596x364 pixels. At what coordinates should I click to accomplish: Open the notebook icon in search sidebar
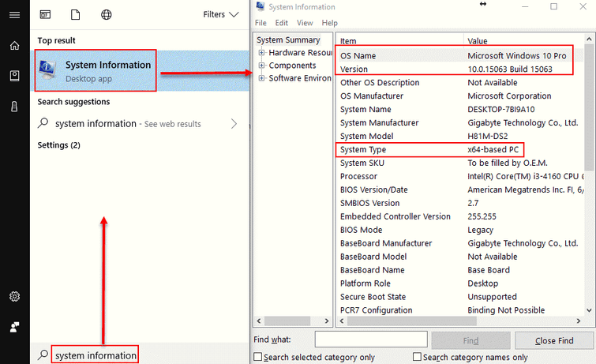pyautogui.click(x=14, y=76)
